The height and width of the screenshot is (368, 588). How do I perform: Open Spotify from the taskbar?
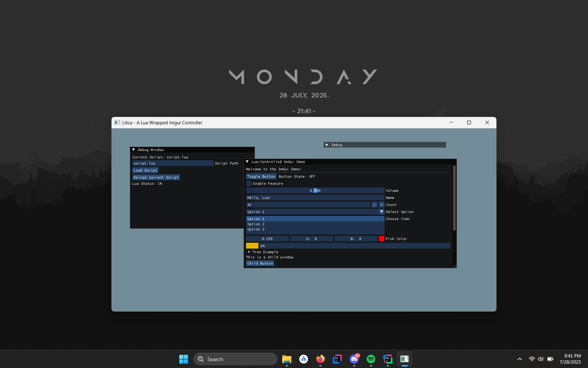[x=371, y=359]
